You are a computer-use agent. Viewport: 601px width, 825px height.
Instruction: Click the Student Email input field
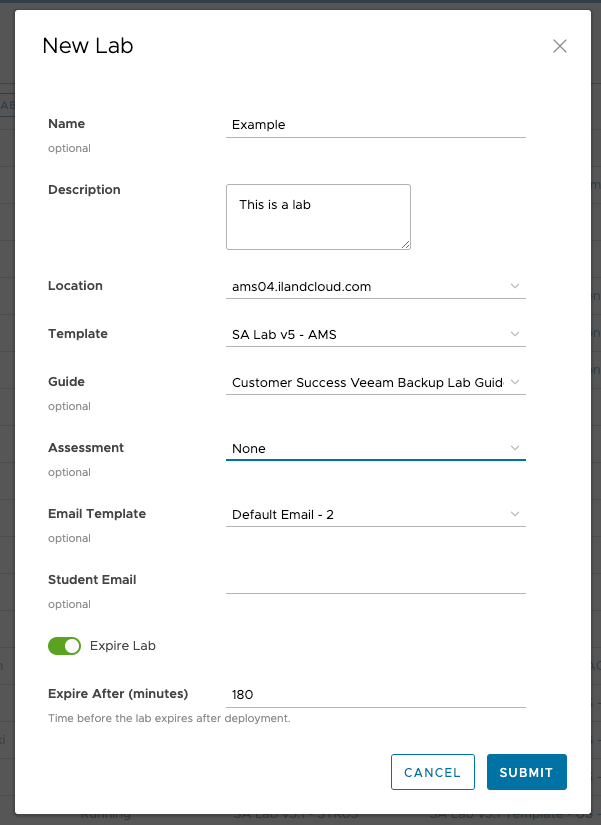pos(375,580)
